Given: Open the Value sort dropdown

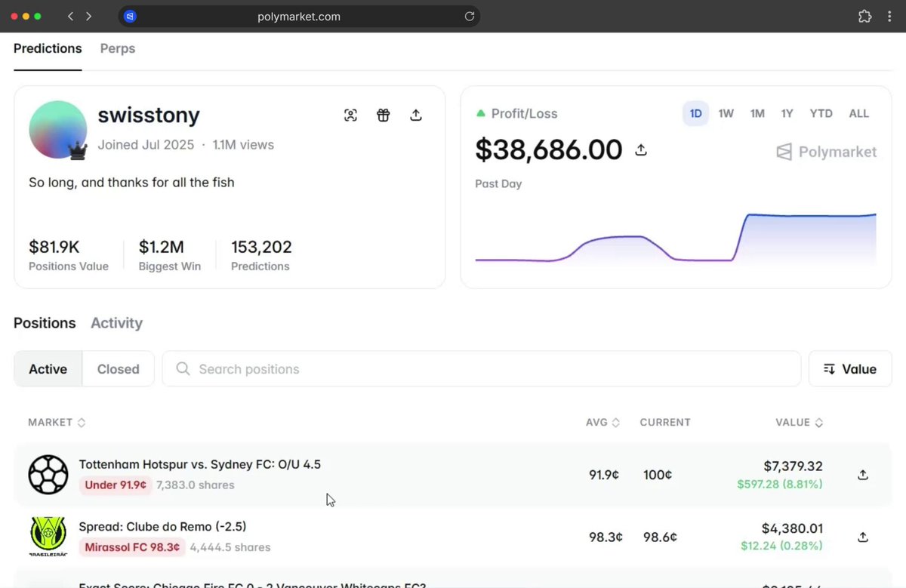Looking at the screenshot, I should (x=850, y=369).
